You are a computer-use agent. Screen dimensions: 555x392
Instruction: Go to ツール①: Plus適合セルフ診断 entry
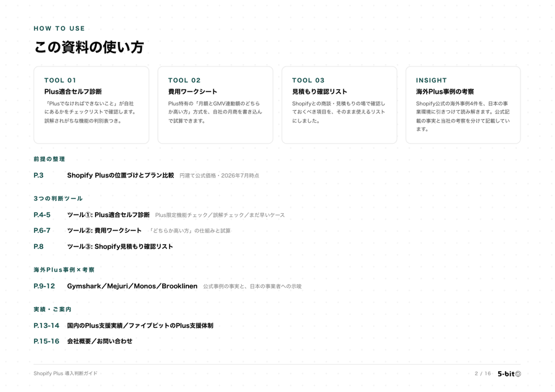[x=109, y=214]
